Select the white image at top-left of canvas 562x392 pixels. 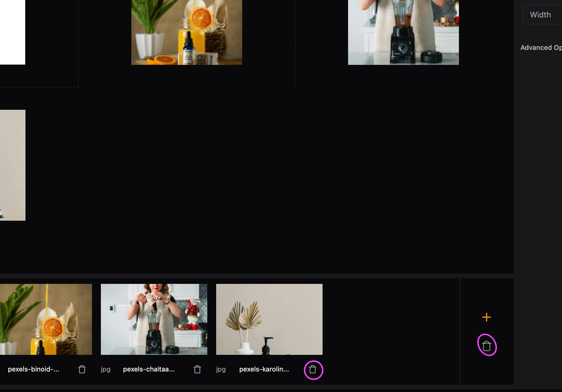click(12, 32)
